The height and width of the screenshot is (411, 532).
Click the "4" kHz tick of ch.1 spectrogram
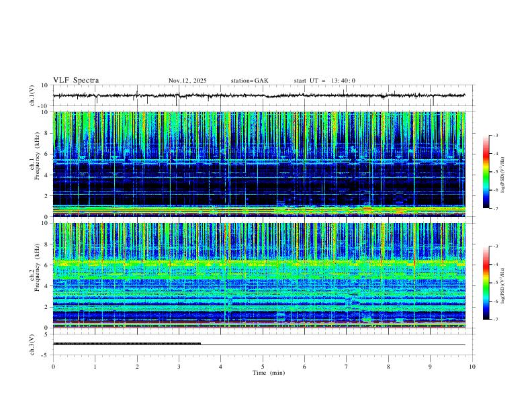pyautogui.click(x=47, y=175)
